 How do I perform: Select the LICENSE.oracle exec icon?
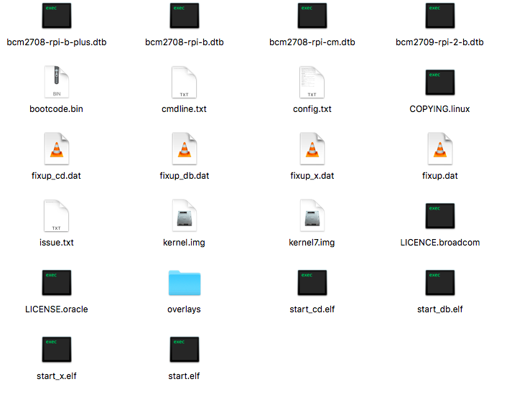click(x=57, y=283)
